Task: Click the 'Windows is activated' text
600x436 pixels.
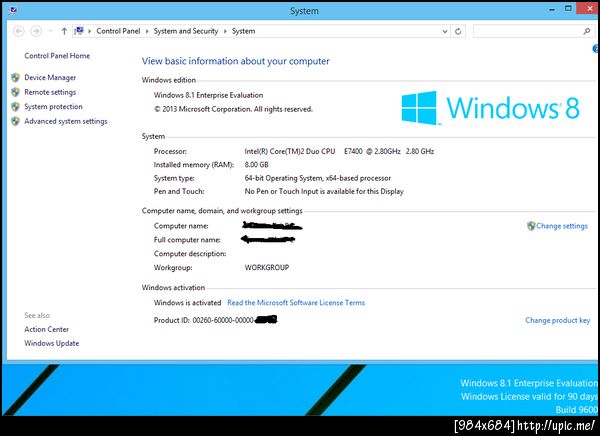Action: pos(188,303)
